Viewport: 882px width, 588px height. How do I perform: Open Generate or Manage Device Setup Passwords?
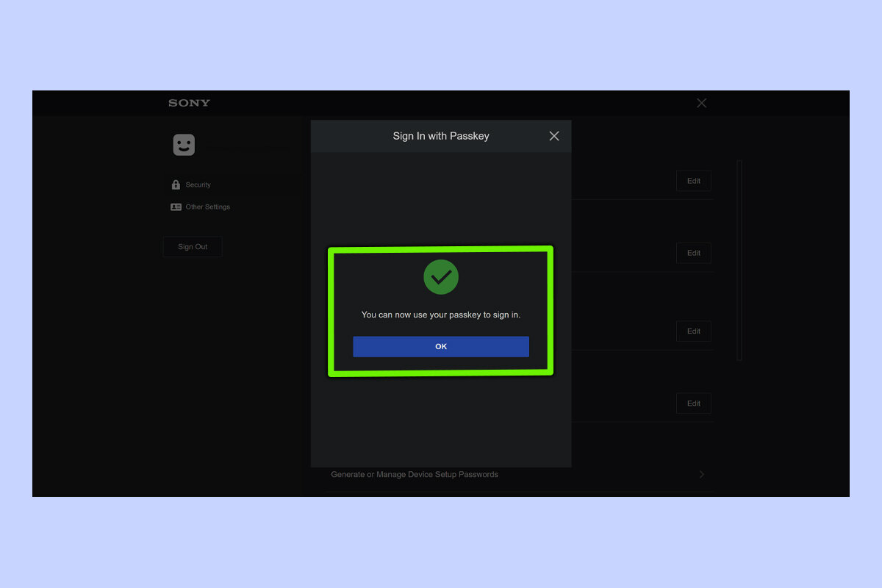pos(519,475)
